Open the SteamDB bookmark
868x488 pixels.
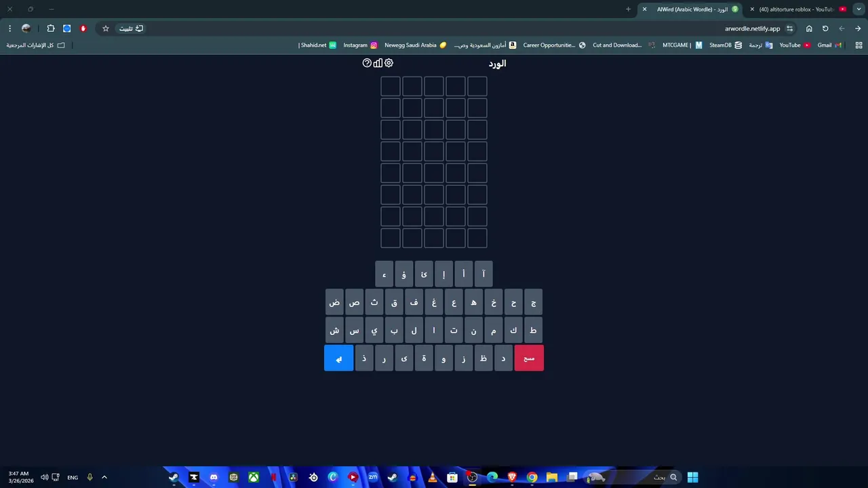tap(726, 45)
